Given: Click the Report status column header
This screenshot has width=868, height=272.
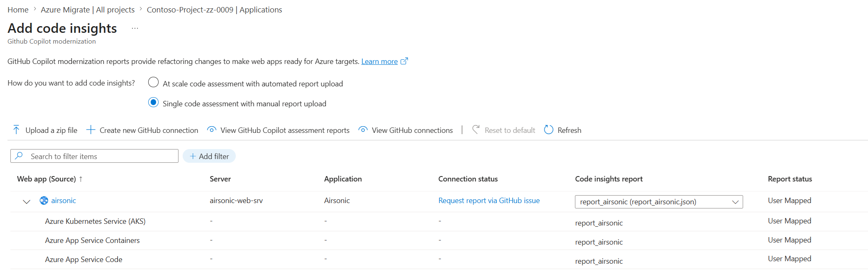Looking at the screenshot, I should tap(790, 179).
